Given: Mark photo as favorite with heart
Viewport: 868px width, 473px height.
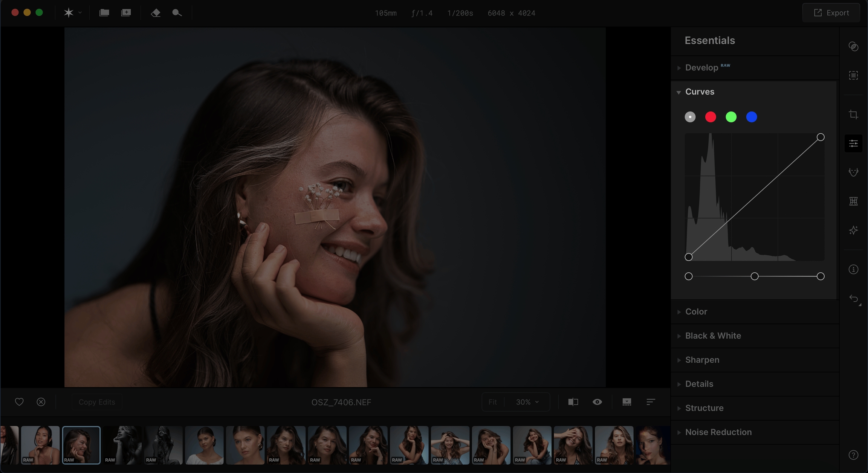Looking at the screenshot, I should click(x=19, y=402).
